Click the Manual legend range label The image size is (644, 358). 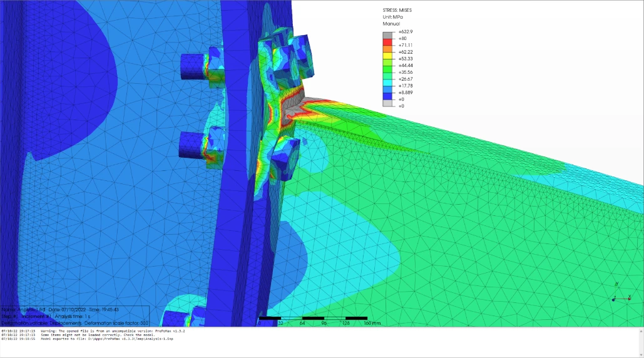[392, 24]
